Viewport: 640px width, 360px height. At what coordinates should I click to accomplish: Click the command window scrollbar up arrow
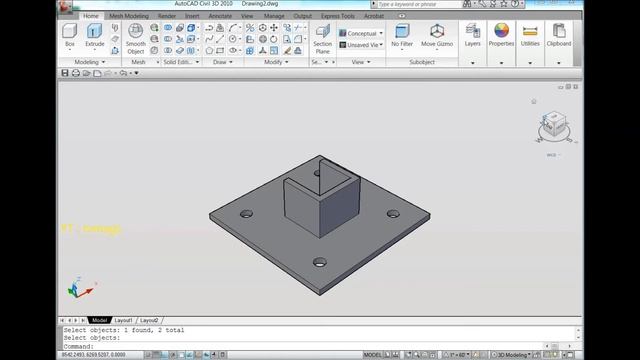tap(578, 330)
